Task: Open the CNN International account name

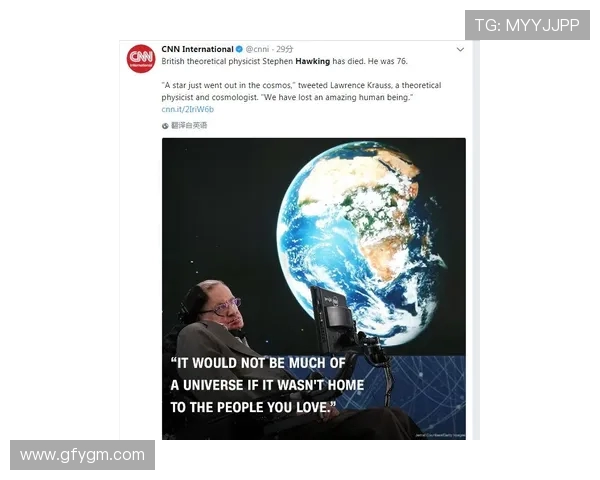Action: click(x=197, y=49)
